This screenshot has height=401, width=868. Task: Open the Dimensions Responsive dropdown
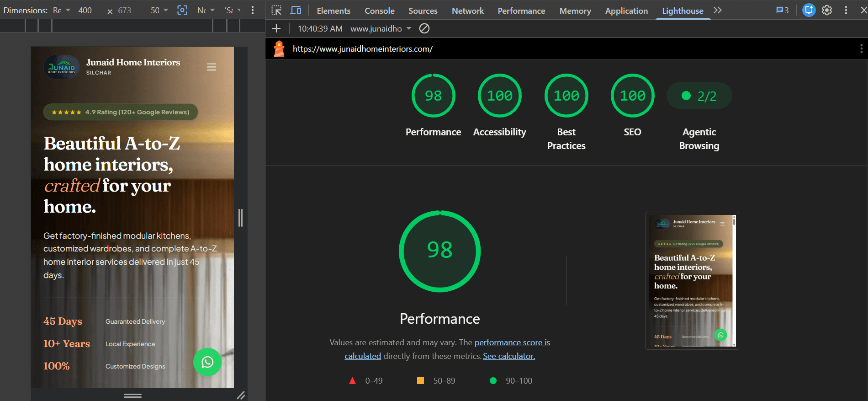tap(62, 10)
